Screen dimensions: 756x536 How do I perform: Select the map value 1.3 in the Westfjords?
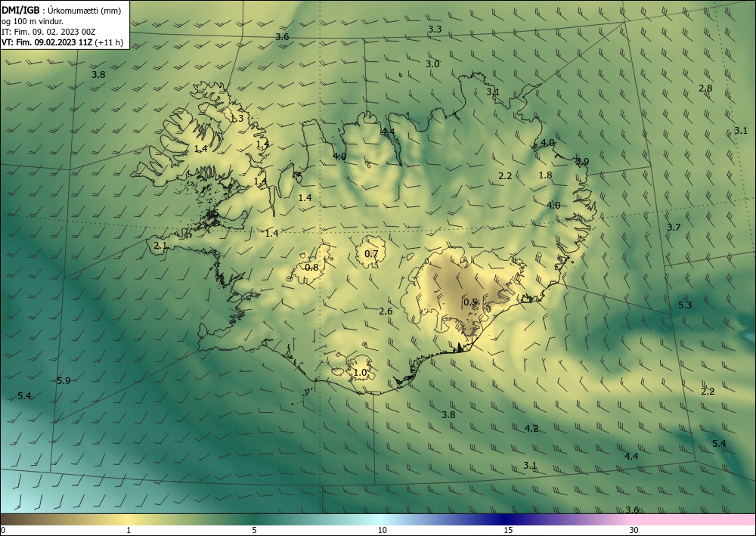[x=237, y=119]
